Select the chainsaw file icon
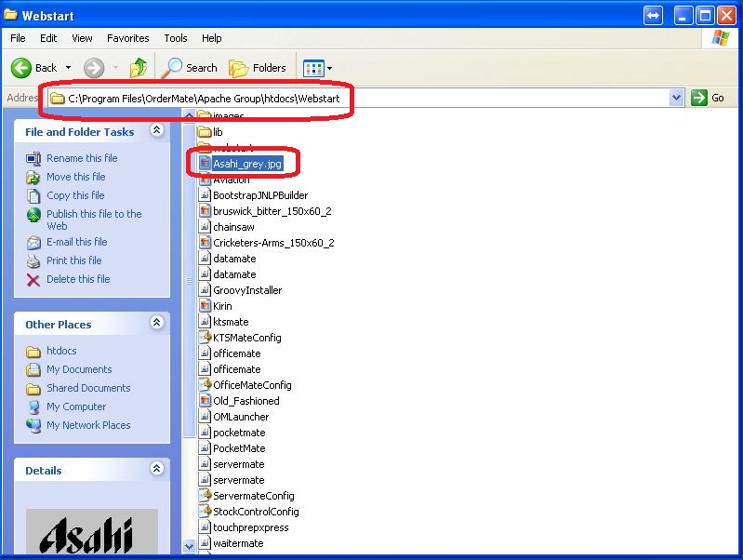This screenshot has width=743, height=560. click(205, 226)
